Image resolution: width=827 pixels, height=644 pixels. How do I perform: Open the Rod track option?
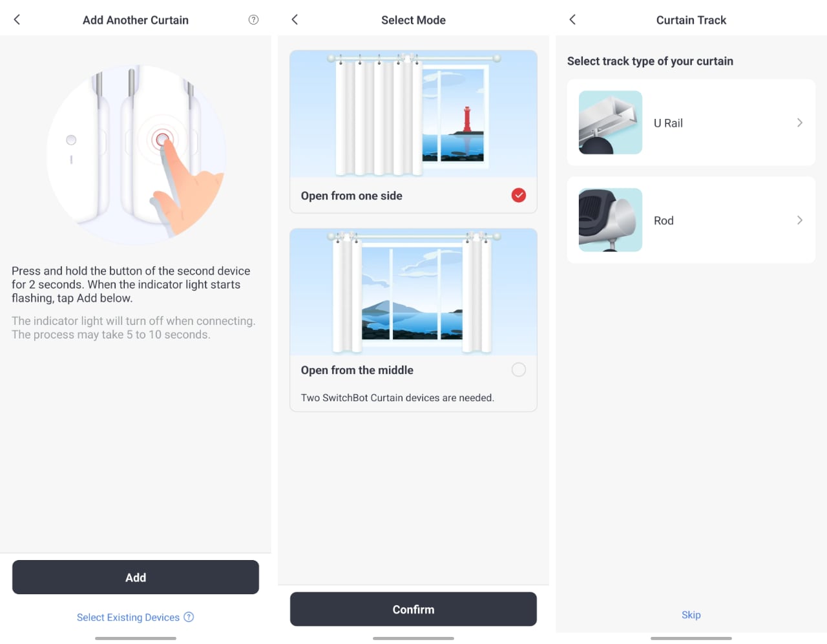pyautogui.click(x=691, y=220)
